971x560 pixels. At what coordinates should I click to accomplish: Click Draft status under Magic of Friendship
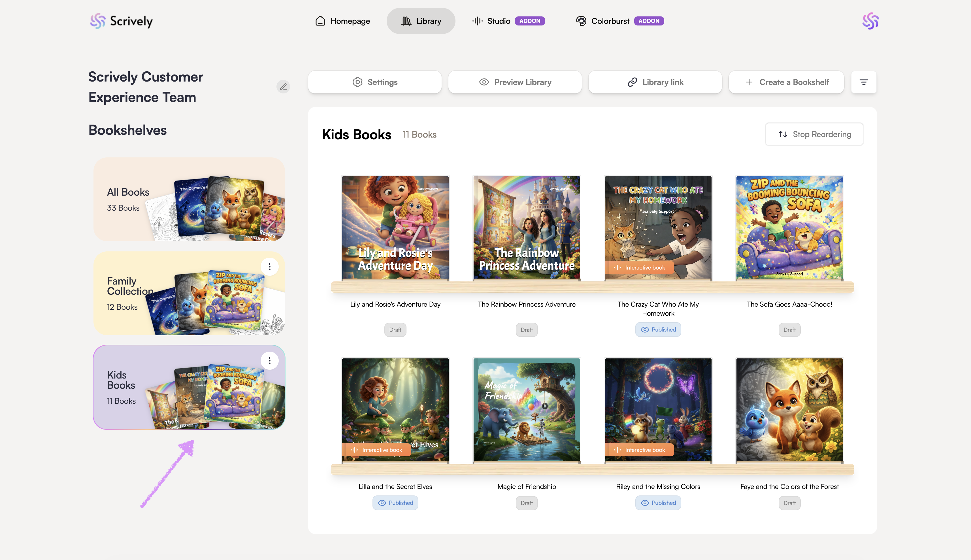pyautogui.click(x=526, y=503)
